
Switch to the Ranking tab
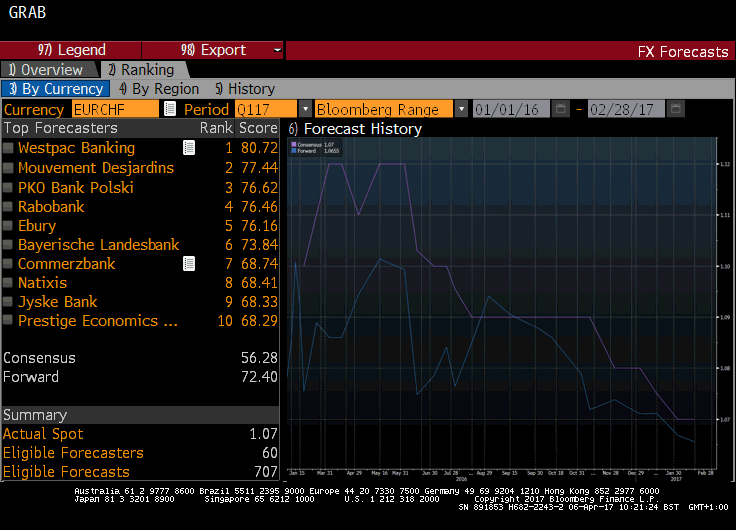pyautogui.click(x=144, y=69)
